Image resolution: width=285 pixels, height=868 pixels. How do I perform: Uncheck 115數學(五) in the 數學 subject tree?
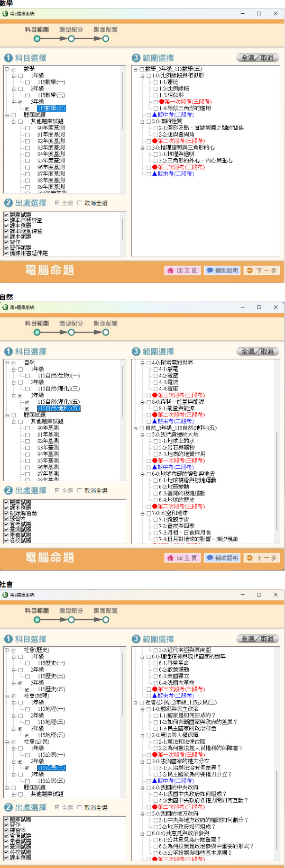(x=27, y=108)
